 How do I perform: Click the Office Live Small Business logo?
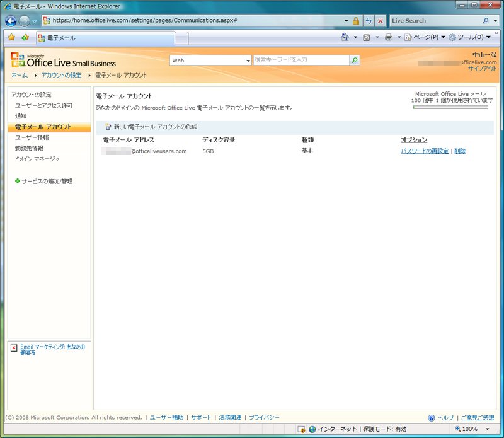point(63,60)
